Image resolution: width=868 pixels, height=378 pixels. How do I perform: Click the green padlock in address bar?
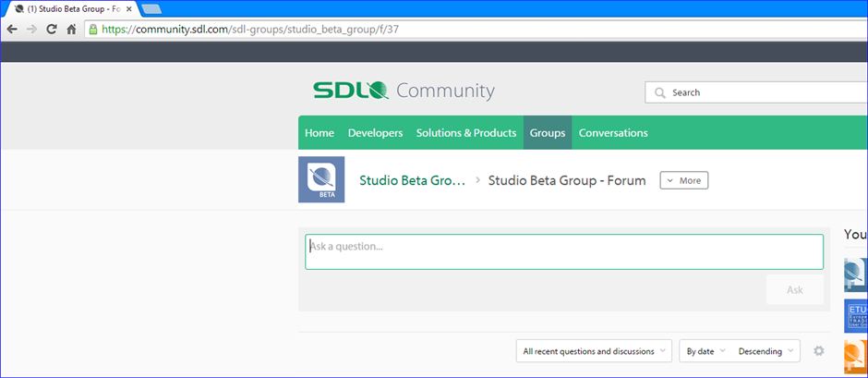tap(92, 29)
